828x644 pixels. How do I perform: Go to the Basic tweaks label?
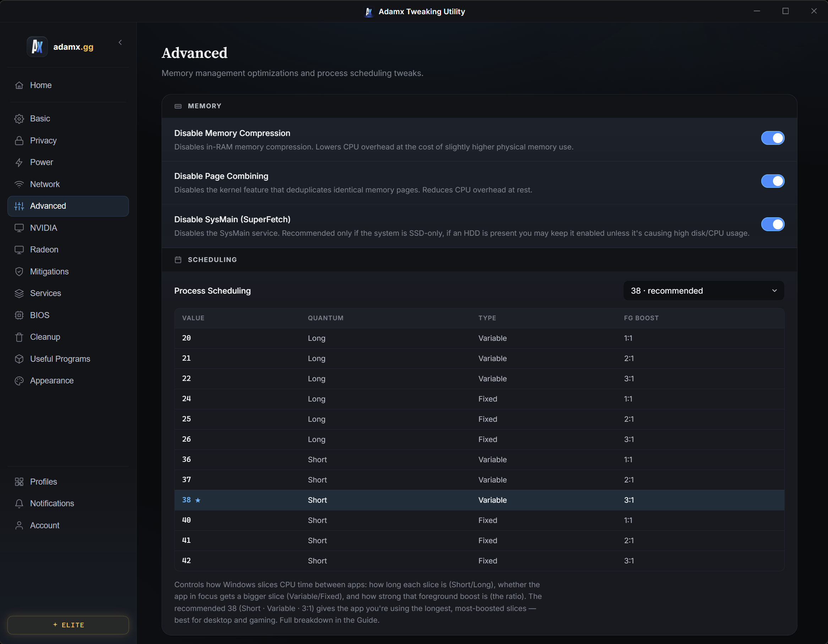point(40,119)
